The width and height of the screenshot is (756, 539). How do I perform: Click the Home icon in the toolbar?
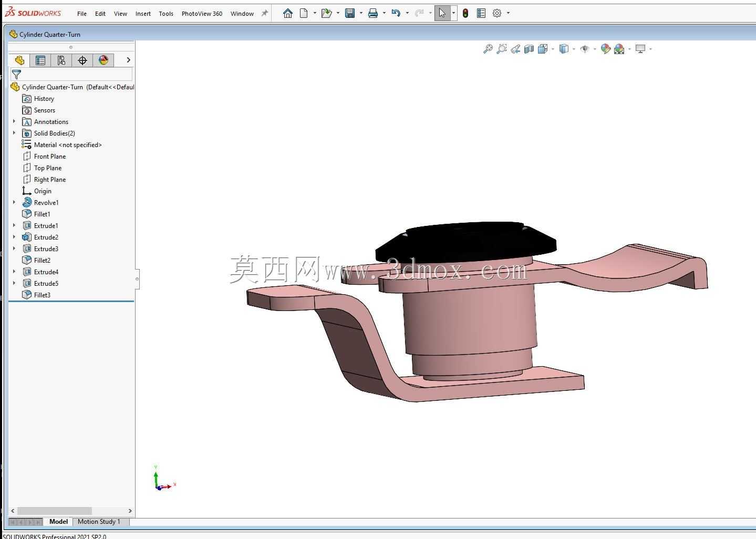(287, 13)
